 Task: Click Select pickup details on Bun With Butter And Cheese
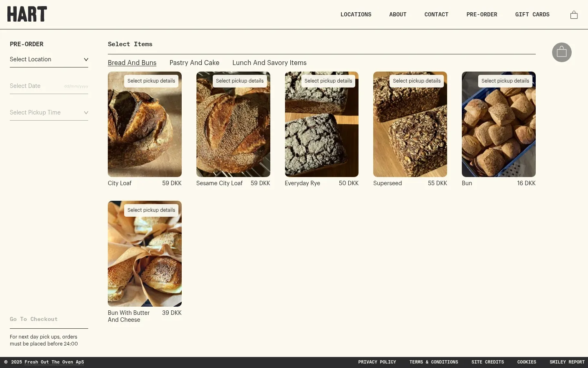point(151,210)
